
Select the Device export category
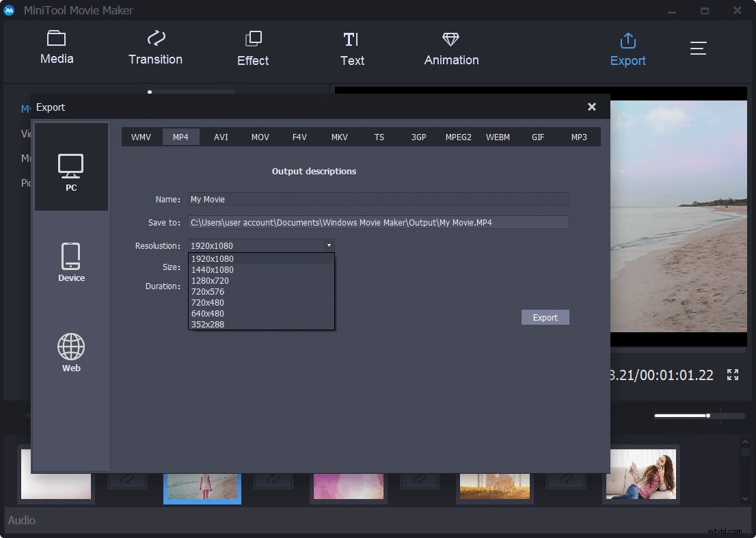71,263
